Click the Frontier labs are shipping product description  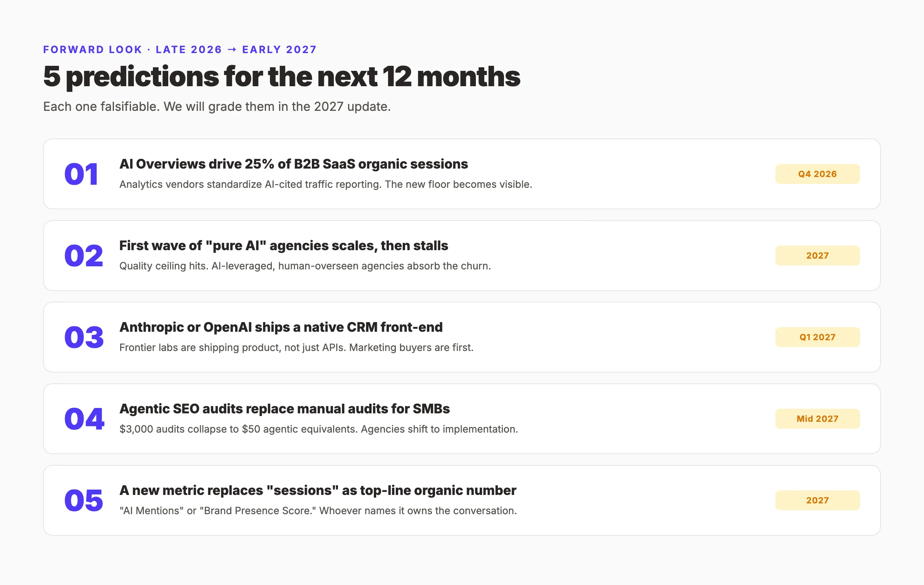(x=296, y=348)
